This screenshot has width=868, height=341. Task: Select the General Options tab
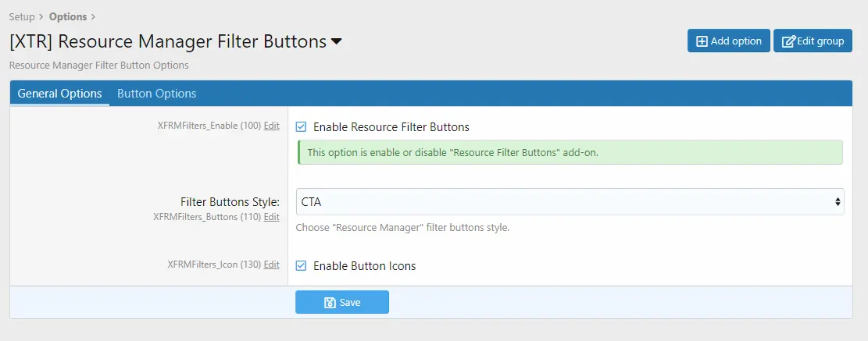click(60, 94)
